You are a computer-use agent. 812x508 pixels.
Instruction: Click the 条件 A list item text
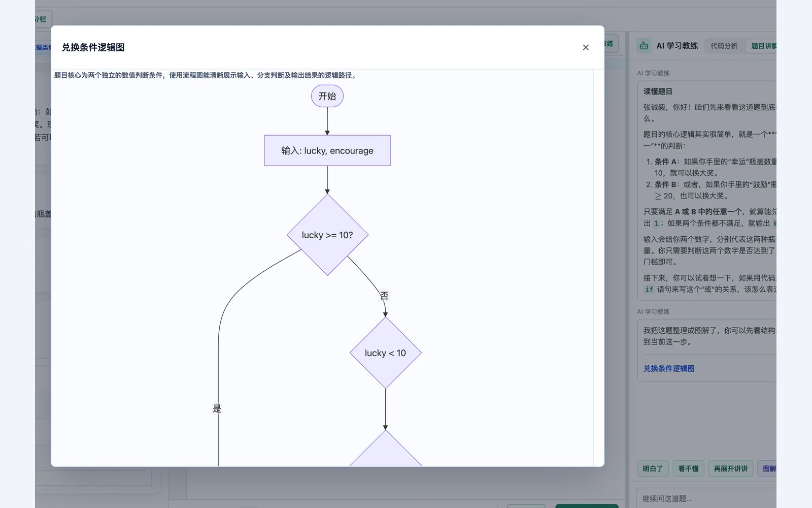coord(715,167)
